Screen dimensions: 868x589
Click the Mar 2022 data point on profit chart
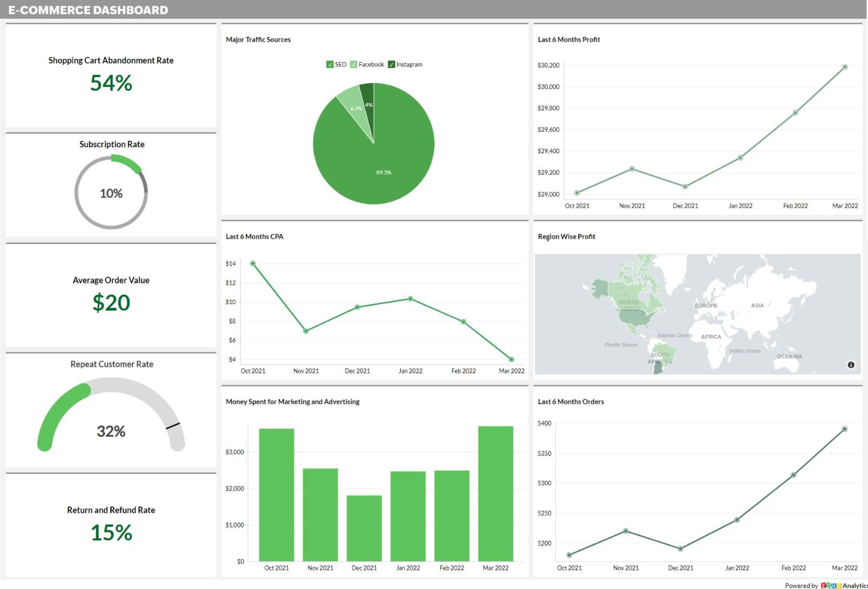pyautogui.click(x=844, y=66)
